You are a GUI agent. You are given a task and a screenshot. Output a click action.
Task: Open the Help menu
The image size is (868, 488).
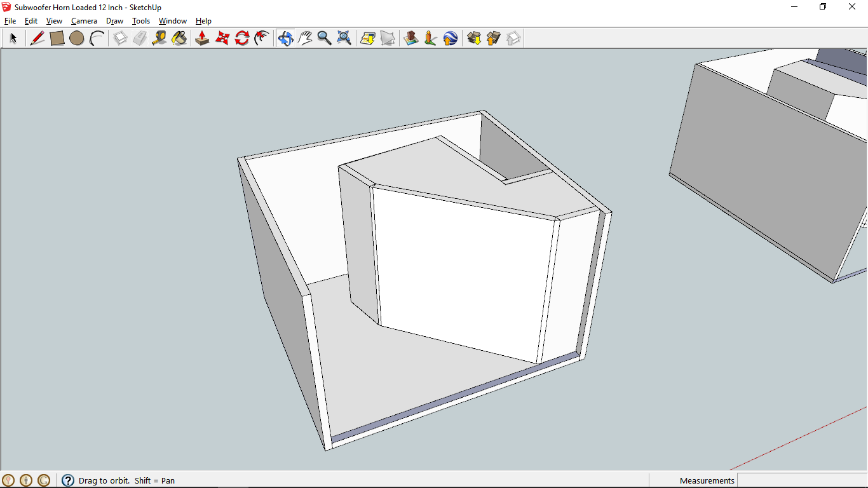tap(203, 21)
